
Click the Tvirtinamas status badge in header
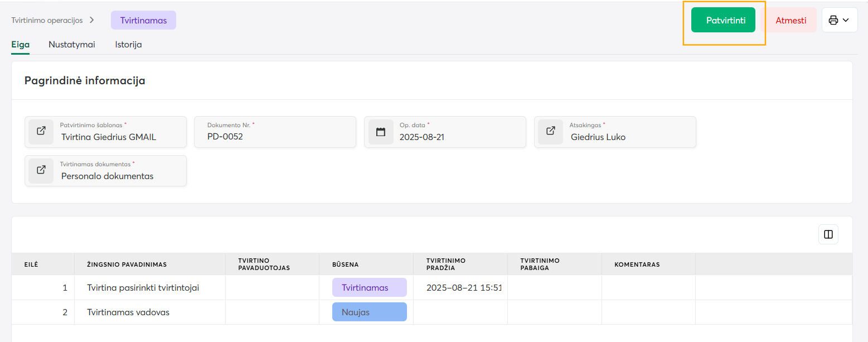tap(143, 20)
